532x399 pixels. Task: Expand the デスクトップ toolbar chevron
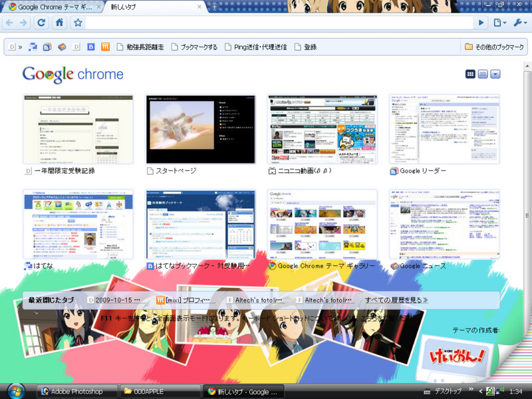[471, 389]
